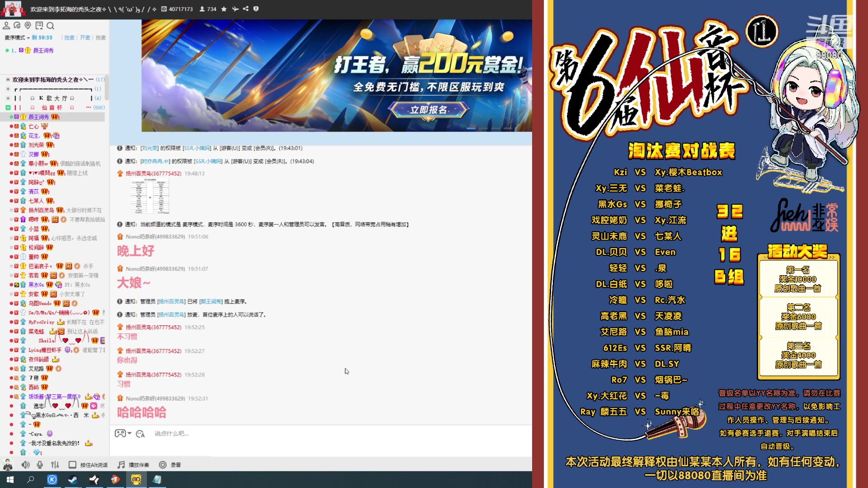Mute the microphone in the bottom toolbar
Image resolution: width=868 pixels, height=488 pixels.
click(x=40, y=465)
